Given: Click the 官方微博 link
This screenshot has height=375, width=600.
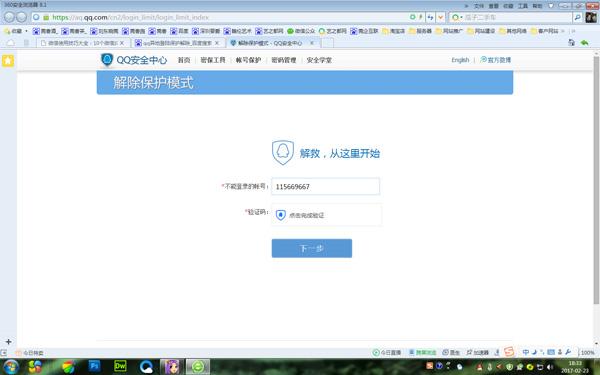Looking at the screenshot, I should 496,60.
